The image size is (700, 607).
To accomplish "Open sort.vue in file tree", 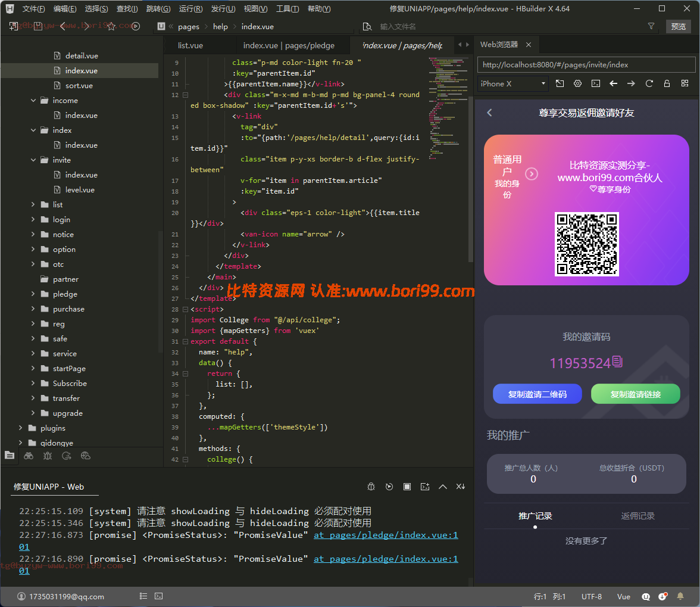I will [79, 86].
